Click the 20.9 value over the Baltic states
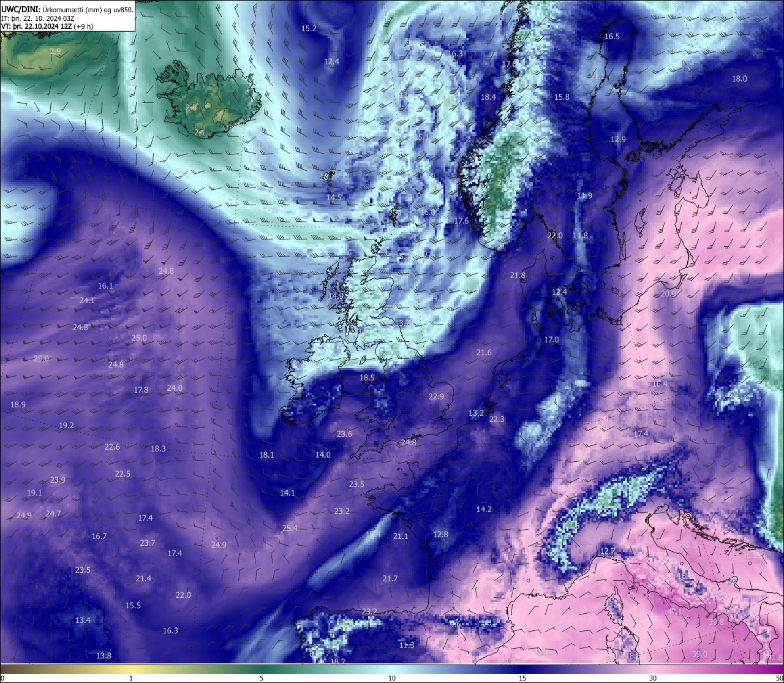 point(668,294)
